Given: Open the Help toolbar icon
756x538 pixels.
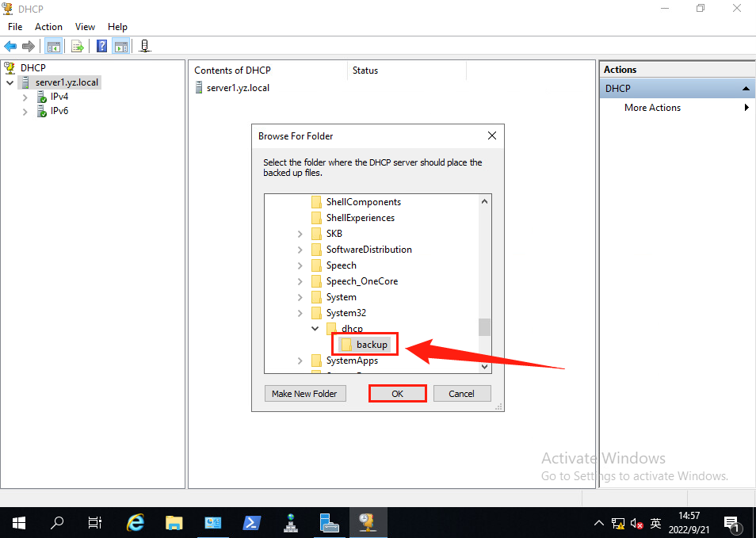Looking at the screenshot, I should pos(101,46).
